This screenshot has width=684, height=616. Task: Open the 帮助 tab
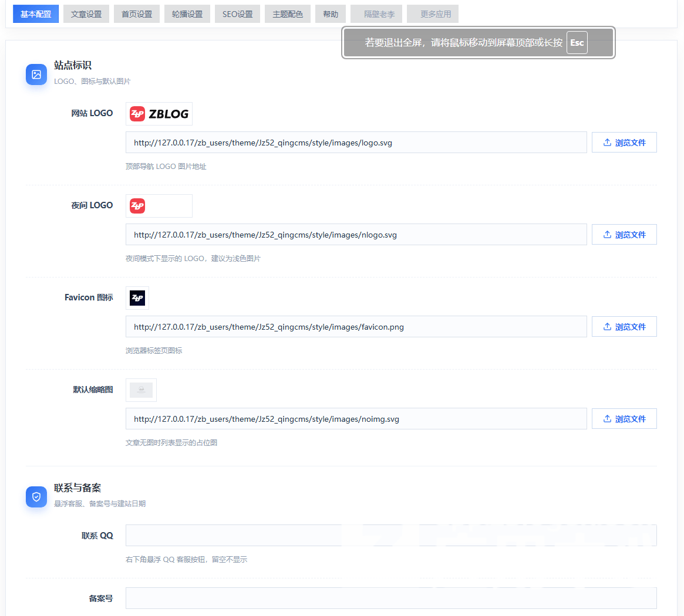pos(331,14)
